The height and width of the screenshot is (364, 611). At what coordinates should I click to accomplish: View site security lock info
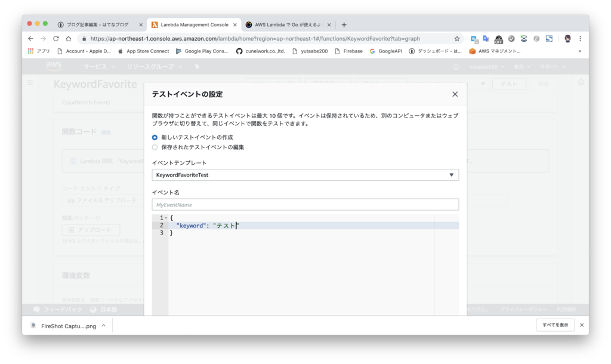point(84,39)
